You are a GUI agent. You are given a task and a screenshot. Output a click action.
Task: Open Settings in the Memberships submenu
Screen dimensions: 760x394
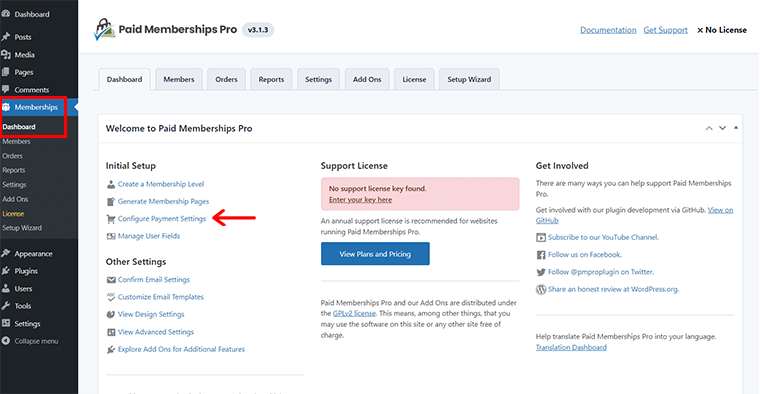(x=15, y=185)
